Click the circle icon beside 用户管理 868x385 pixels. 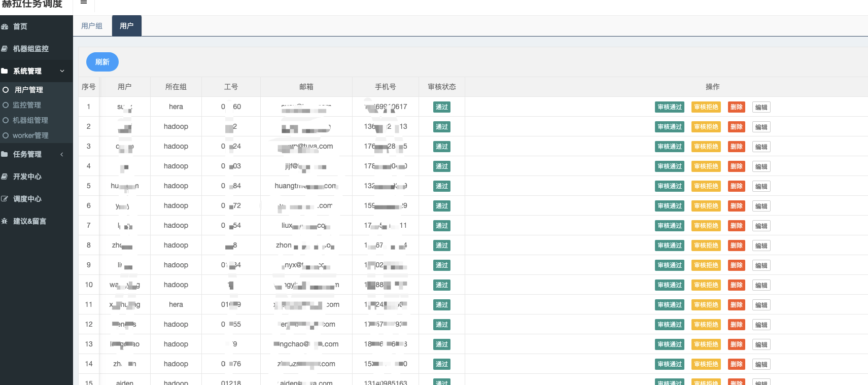pyautogui.click(x=6, y=90)
